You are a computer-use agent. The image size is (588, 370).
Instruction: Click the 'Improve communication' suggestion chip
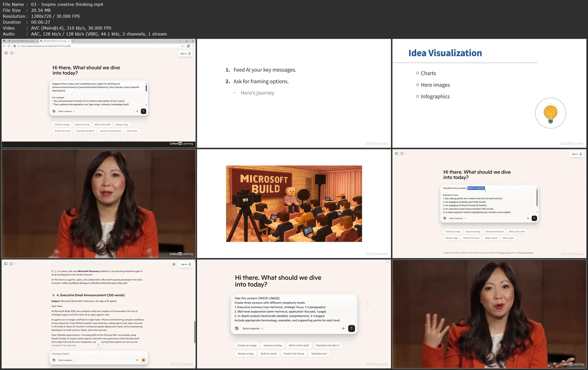pos(111,131)
